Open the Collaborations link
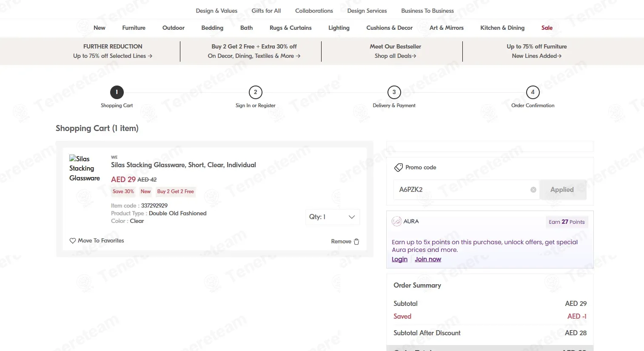 coord(314,11)
